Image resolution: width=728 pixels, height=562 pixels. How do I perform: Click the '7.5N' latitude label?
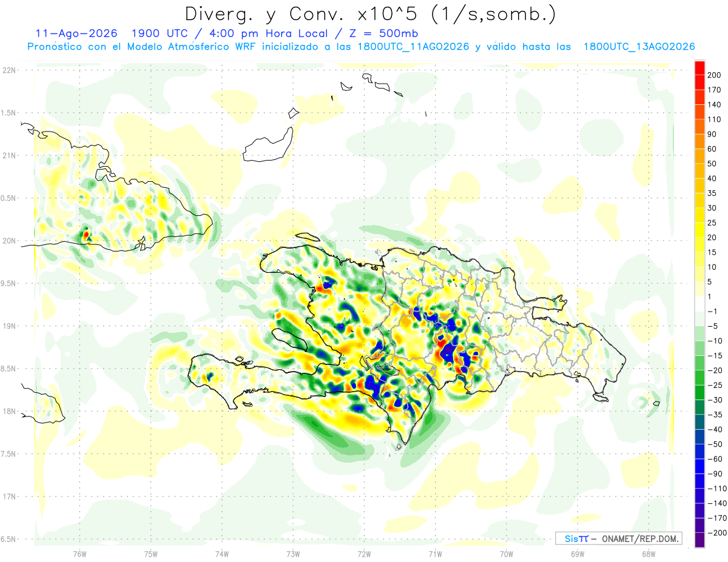[9, 454]
